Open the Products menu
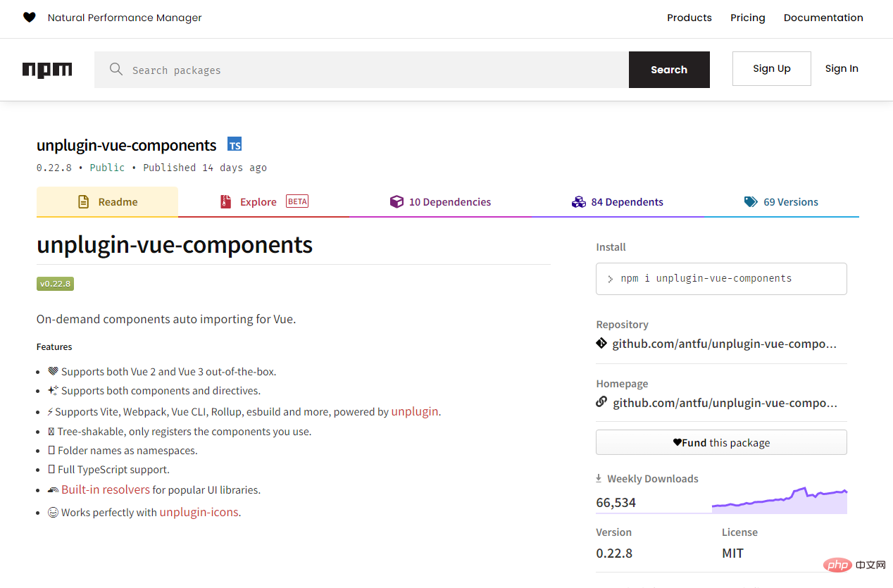Image resolution: width=893 pixels, height=588 pixels. click(x=689, y=18)
